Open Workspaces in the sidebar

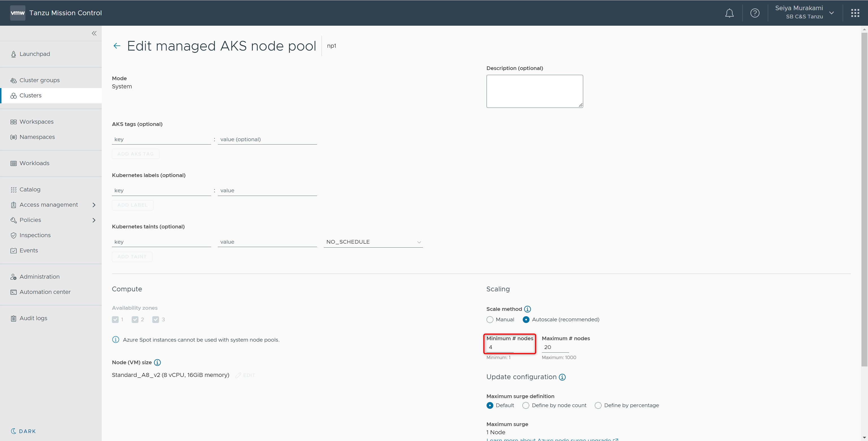click(x=36, y=121)
